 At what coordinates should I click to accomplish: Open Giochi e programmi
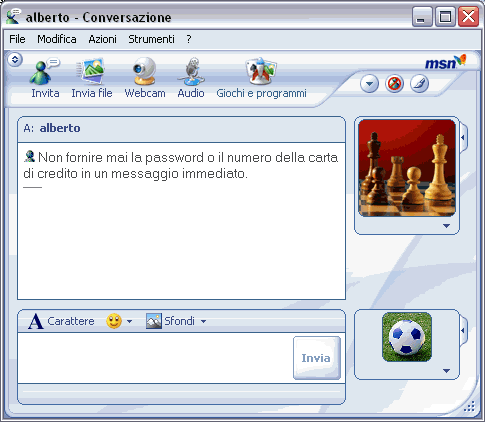point(261,71)
